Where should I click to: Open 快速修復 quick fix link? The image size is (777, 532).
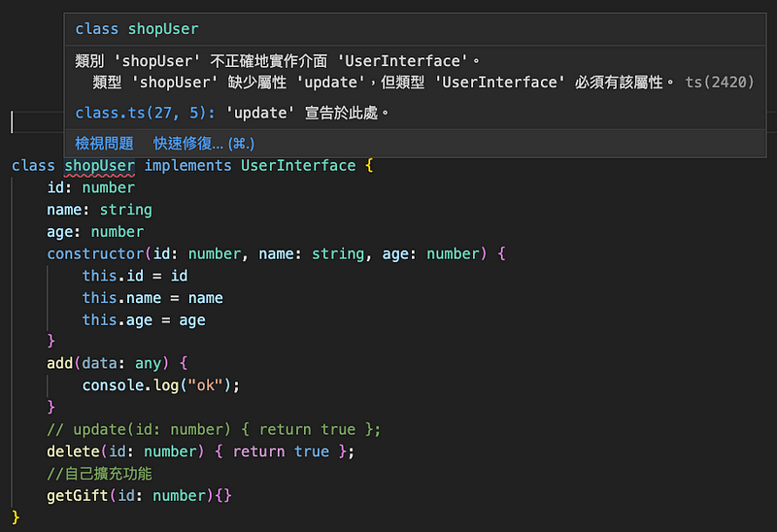pyautogui.click(x=204, y=143)
